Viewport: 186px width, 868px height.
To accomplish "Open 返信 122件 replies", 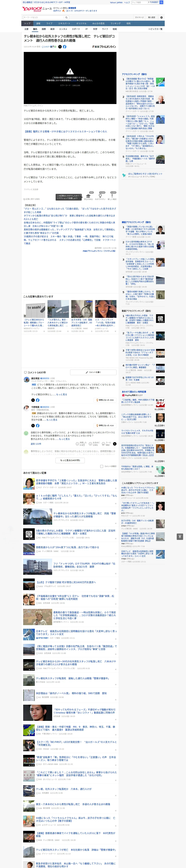I will [x=36, y=444].
